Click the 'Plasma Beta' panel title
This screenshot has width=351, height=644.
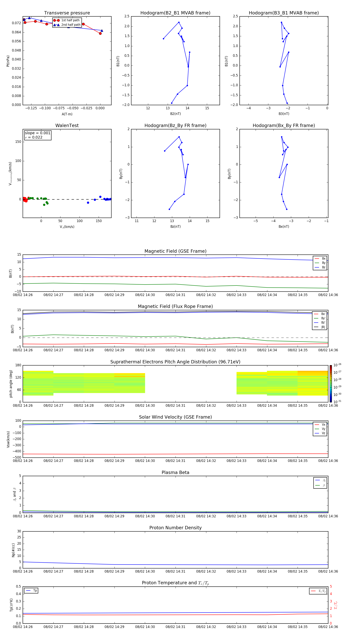click(175, 472)
